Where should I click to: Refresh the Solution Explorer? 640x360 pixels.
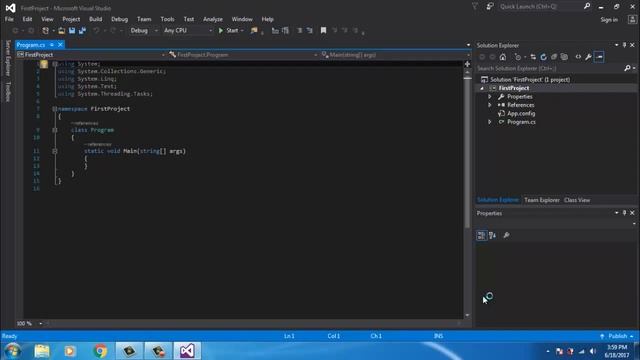[543, 57]
